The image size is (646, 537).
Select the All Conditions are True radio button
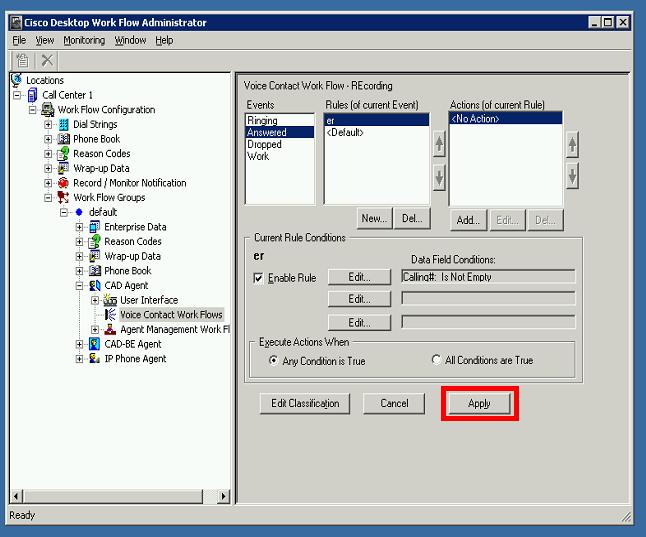point(436,359)
